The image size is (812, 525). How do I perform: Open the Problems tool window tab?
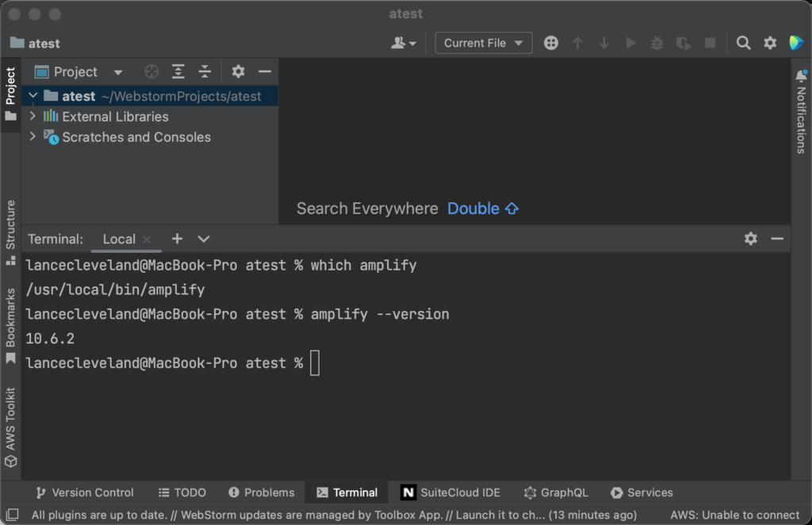click(x=261, y=492)
